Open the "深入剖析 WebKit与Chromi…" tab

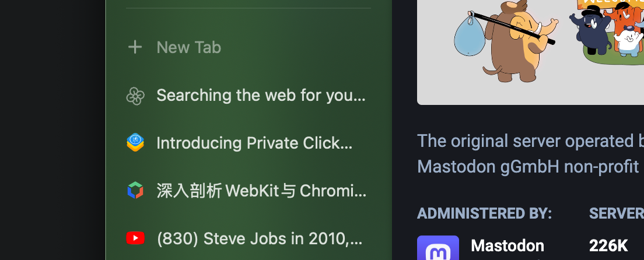261,191
